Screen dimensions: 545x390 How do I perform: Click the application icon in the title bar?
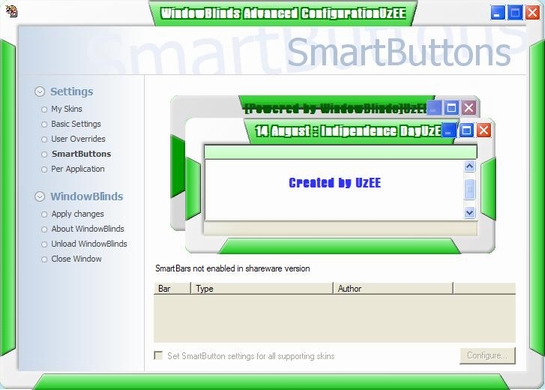(x=12, y=11)
